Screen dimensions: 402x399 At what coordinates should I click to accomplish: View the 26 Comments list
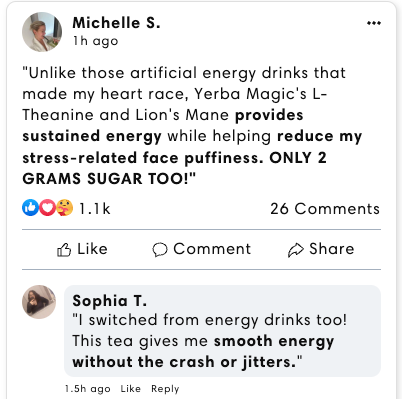(325, 209)
